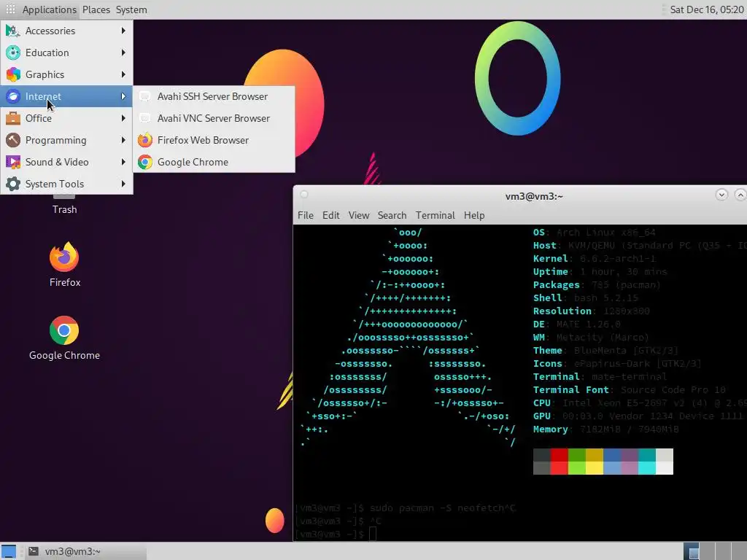Open terminal Help menu
The height and width of the screenshot is (560, 747).
(x=474, y=215)
